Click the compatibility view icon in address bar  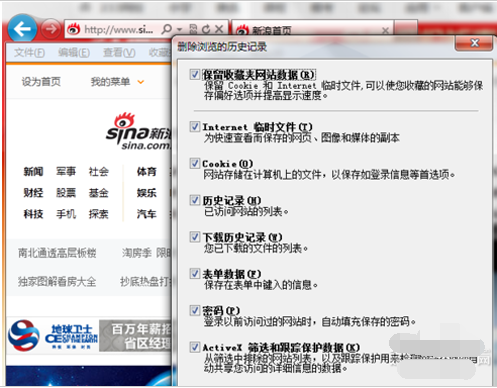click(193, 29)
